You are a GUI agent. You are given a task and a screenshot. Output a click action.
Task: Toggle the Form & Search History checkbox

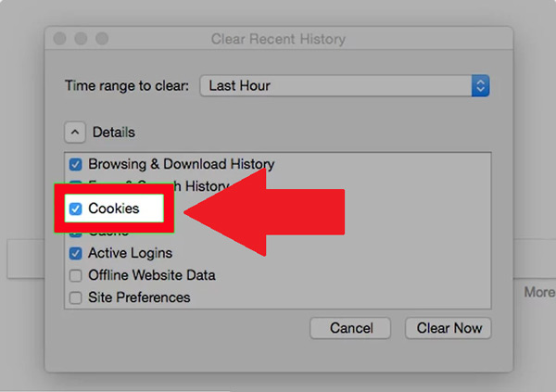pos(76,185)
